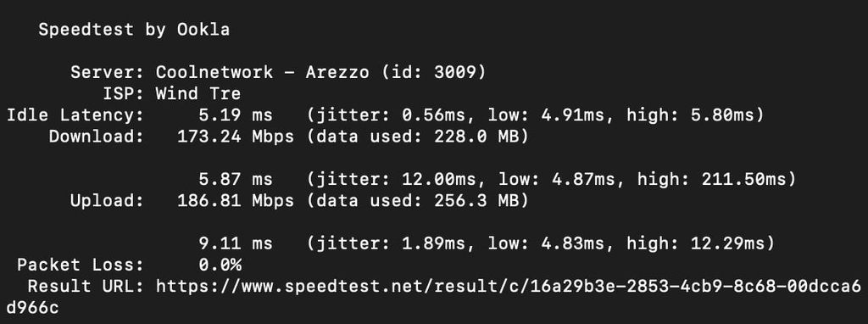Screen dimensions: 868x324
Task: Click the data used 256.3 MB text
Action: coord(417,200)
